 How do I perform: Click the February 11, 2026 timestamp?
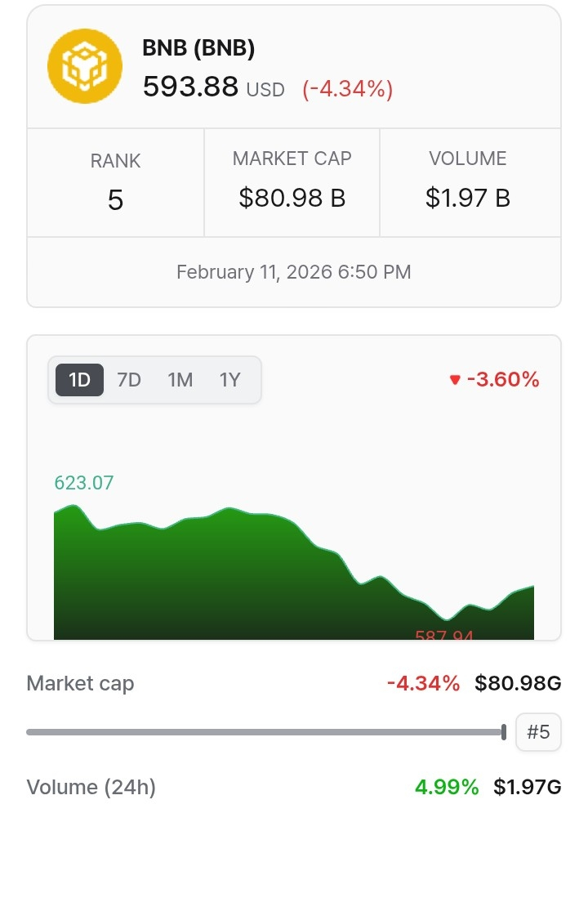click(x=294, y=272)
